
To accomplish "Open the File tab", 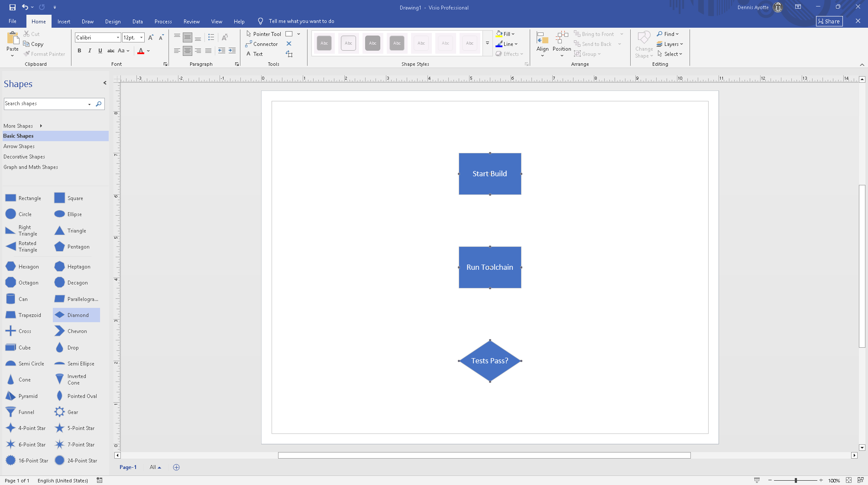I will (13, 21).
